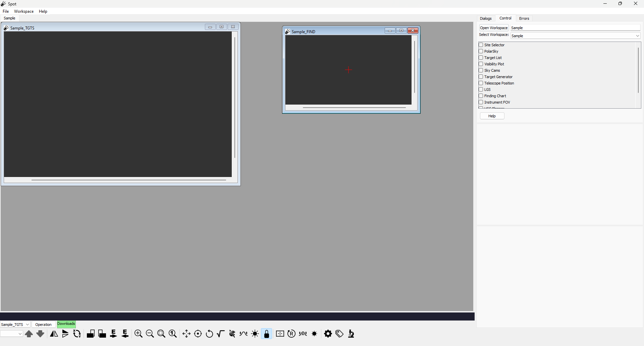Viewport: 644px width, 346px height.
Task: Click the center crosshair circle icon
Action: pos(198,334)
